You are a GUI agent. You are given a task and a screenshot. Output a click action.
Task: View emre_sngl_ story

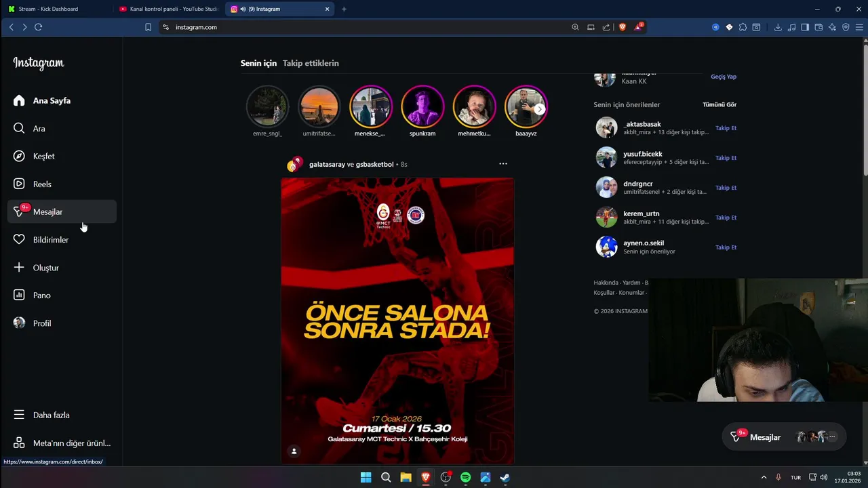(x=267, y=107)
